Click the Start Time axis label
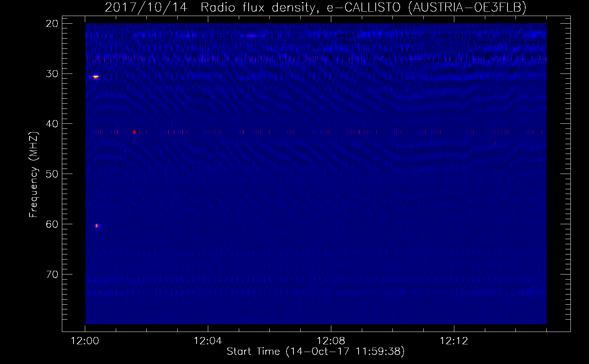 pyautogui.click(x=316, y=351)
